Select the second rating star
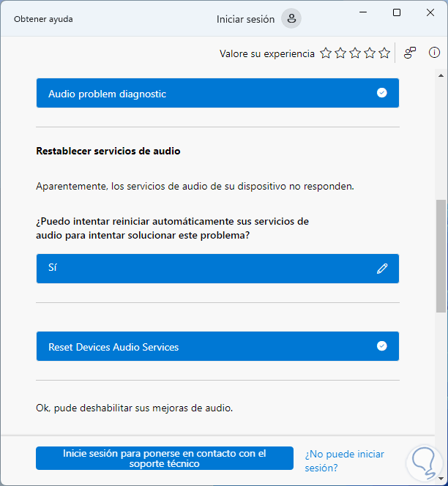Screen dimensions: 448x486 click(x=340, y=53)
